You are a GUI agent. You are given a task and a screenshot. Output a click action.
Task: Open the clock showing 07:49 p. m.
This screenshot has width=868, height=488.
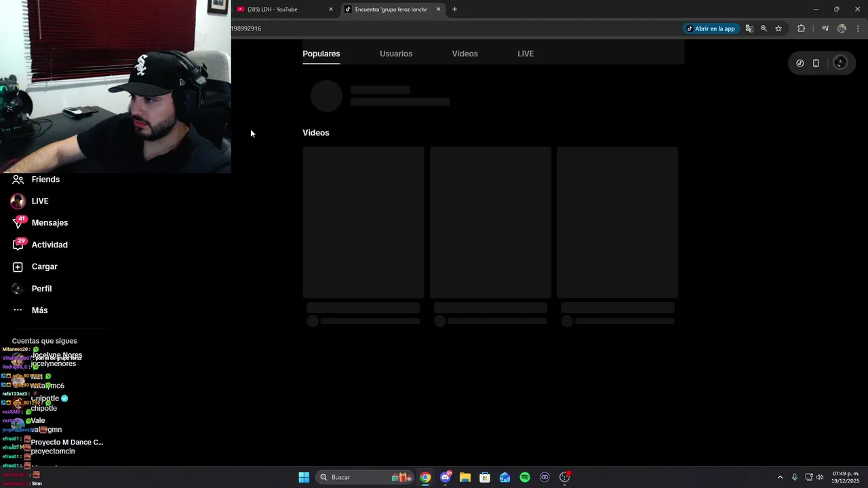tap(846, 477)
